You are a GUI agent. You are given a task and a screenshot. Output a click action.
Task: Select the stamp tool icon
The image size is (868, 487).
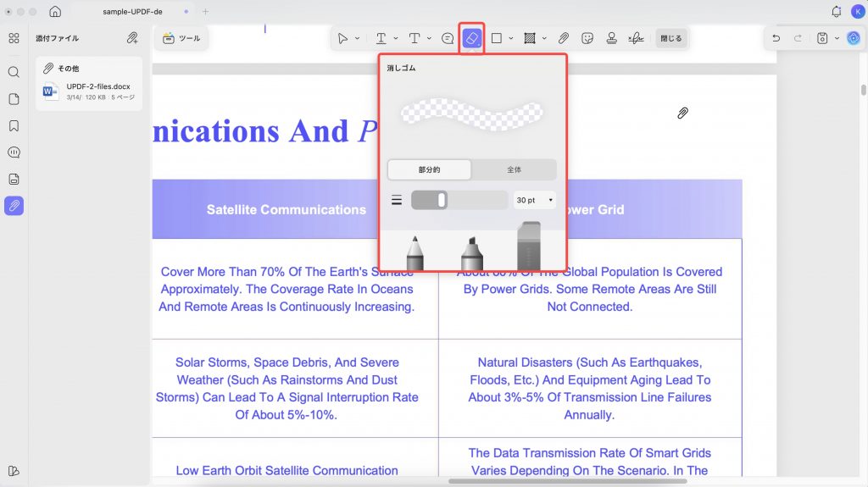(612, 38)
